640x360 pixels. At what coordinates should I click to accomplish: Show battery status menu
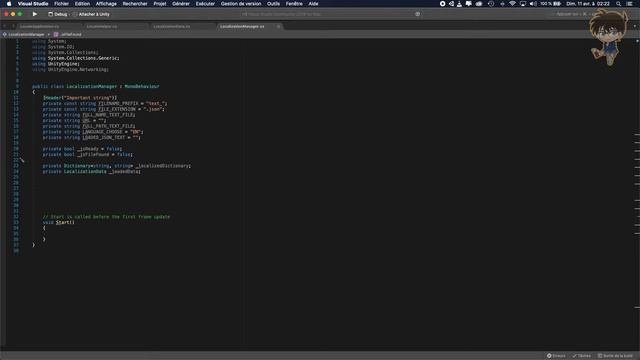click(551, 4)
